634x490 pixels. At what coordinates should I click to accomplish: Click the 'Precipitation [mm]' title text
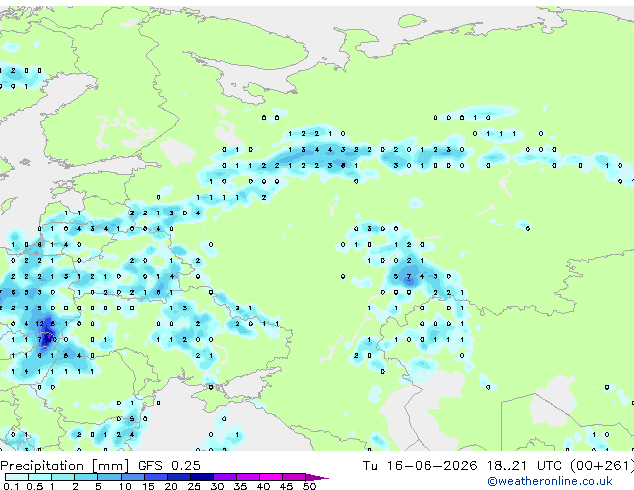click(x=65, y=466)
